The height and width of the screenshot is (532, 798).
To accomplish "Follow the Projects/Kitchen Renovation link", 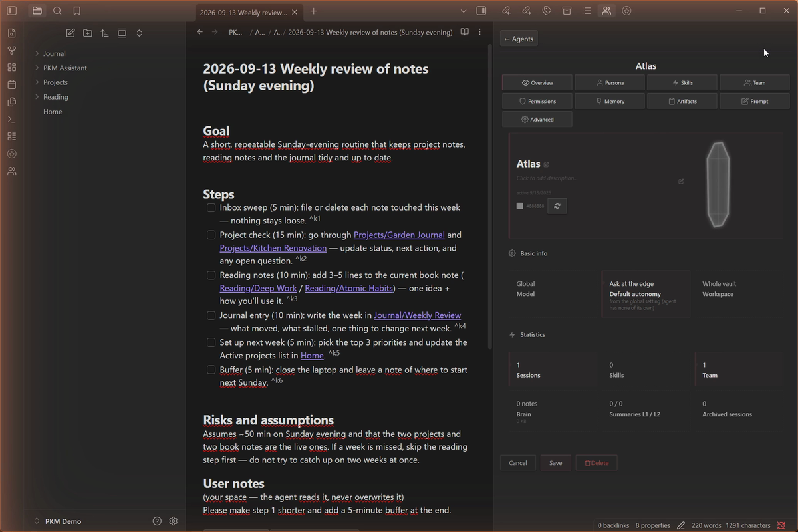I will click(x=273, y=248).
